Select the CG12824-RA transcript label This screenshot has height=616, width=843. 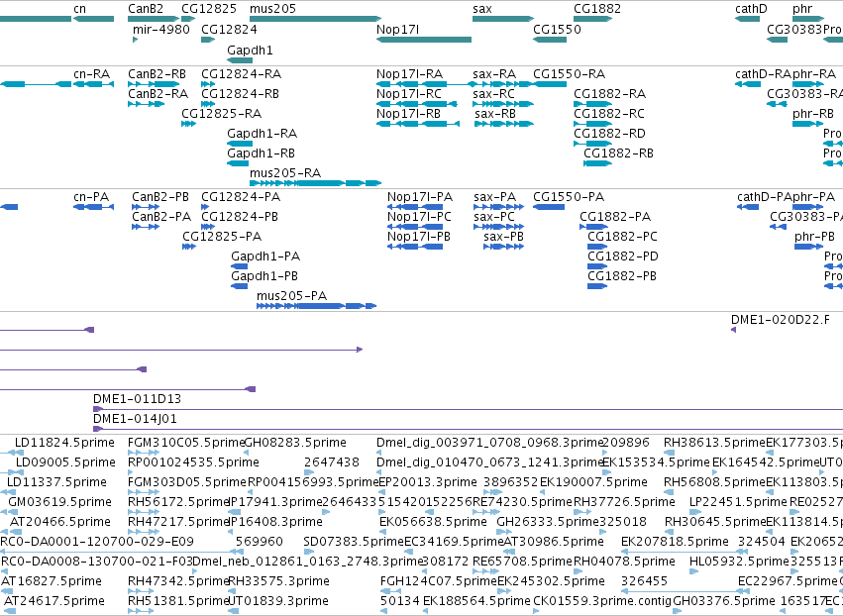242,74
